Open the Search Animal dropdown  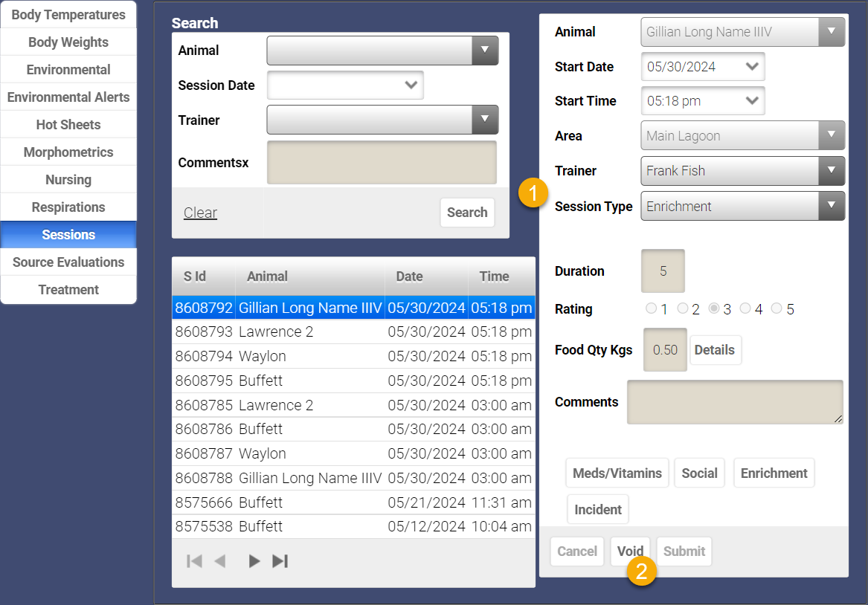(x=382, y=51)
